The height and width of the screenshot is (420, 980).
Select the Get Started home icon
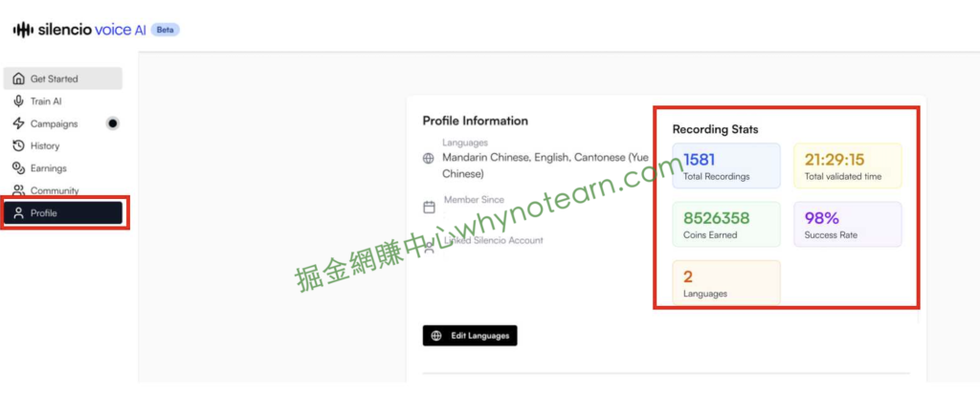click(x=19, y=78)
